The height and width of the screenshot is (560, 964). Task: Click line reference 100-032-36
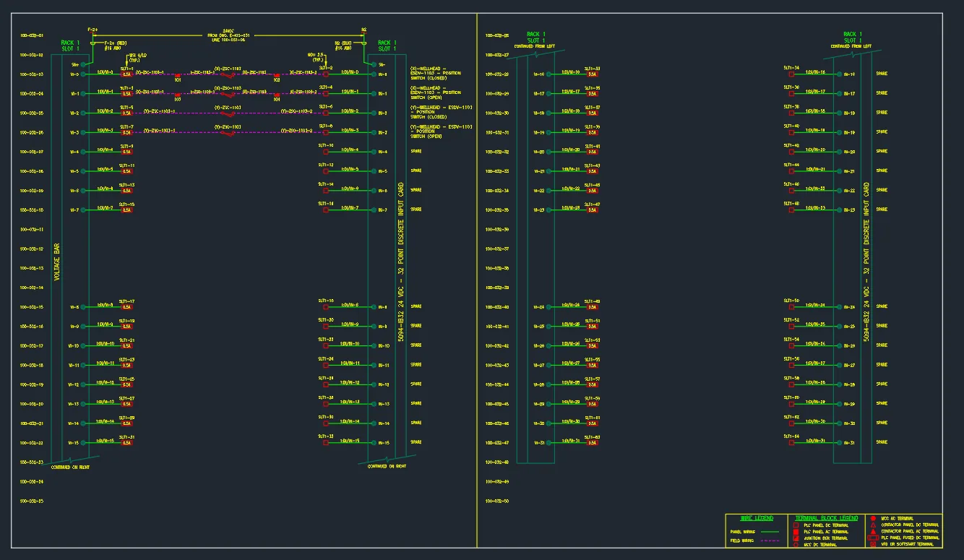click(x=497, y=229)
